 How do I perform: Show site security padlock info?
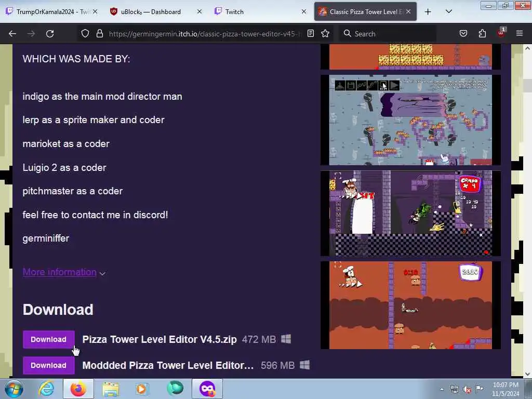99,33
